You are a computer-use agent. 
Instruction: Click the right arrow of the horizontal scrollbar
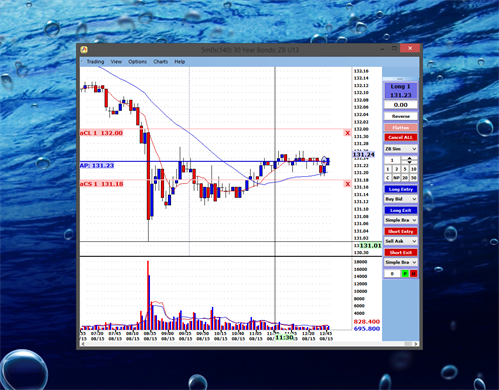pyautogui.click(x=416, y=344)
